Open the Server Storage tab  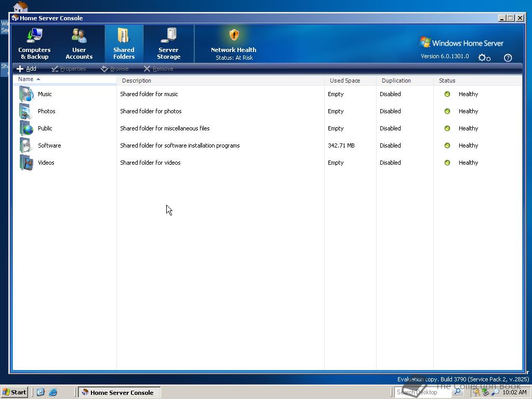pyautogui.click(x=169, y=44)
